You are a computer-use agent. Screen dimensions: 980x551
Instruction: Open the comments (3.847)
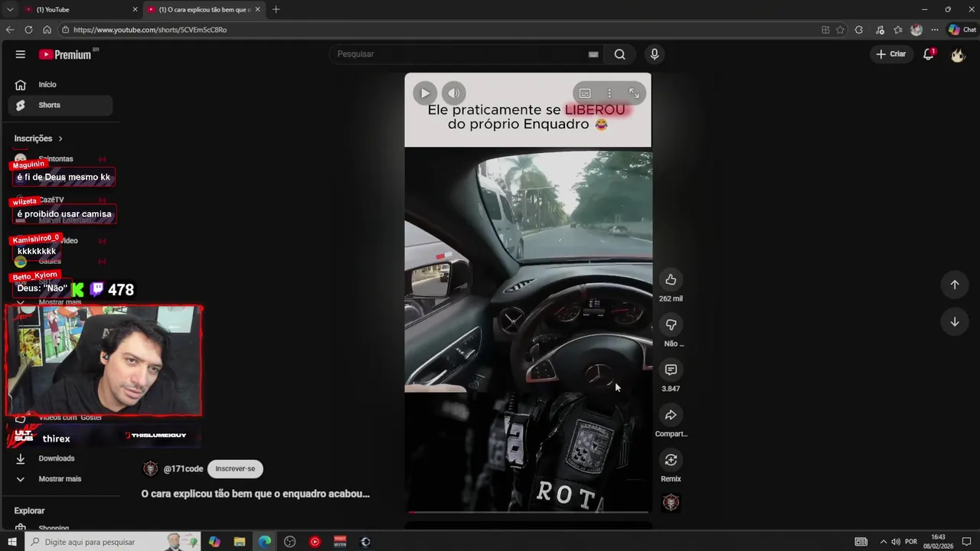click(x=671, y=370)
